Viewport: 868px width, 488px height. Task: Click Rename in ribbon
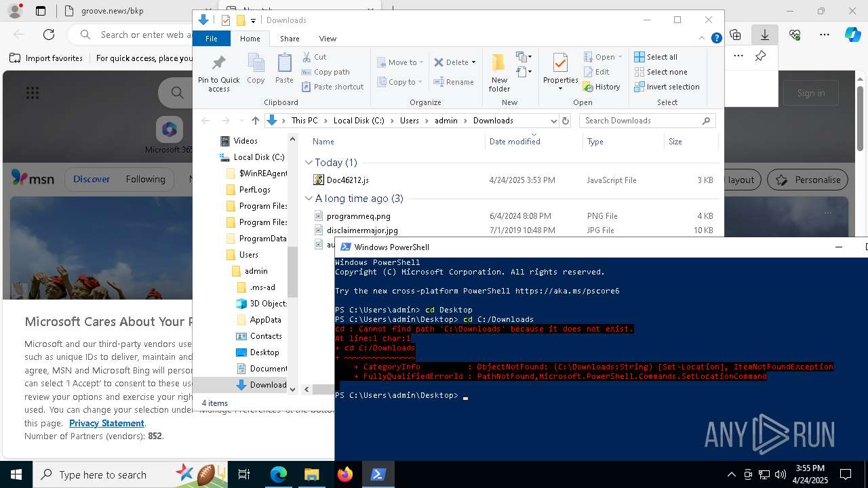pos(454,82)
